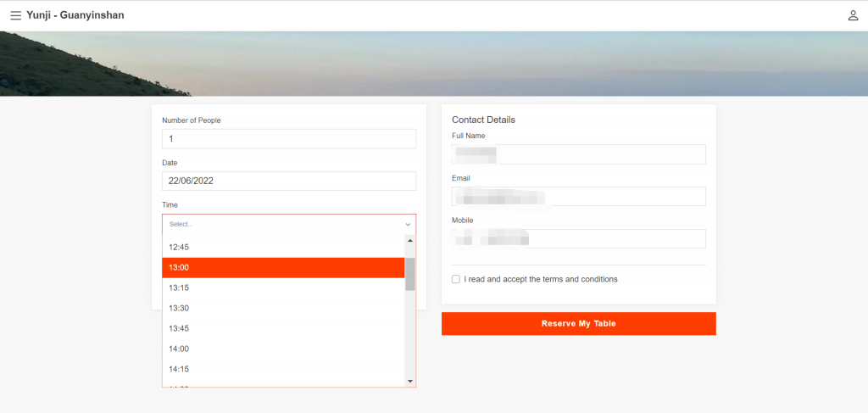Click the user profile icon
This screenshot has height=413, width=868.
(x=853, y=15)
